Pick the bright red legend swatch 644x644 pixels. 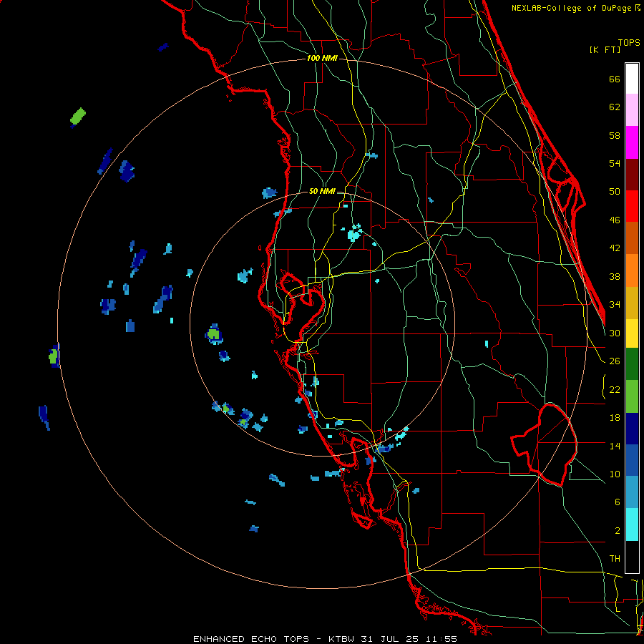pyautogui.click(x=632, y=206)
